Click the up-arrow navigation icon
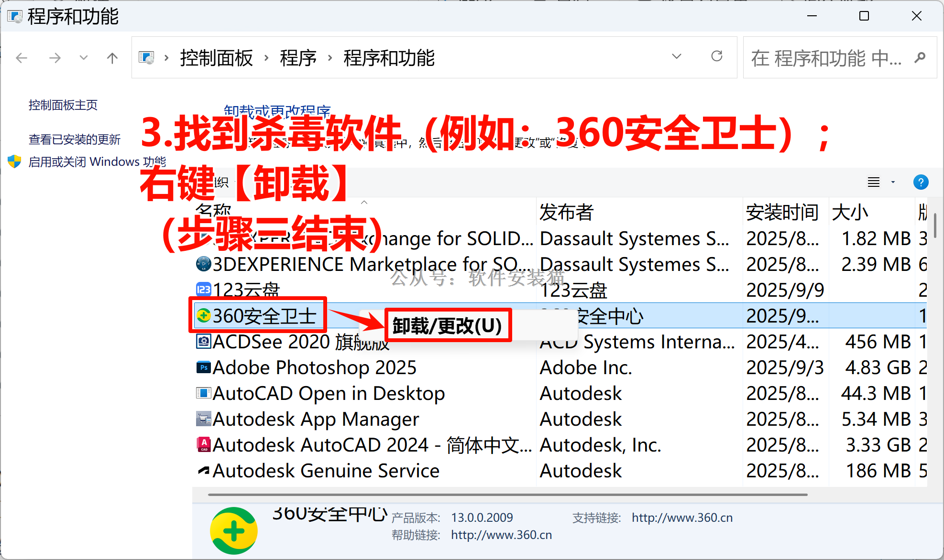The image size is (944, 560). tap(112, 58)
